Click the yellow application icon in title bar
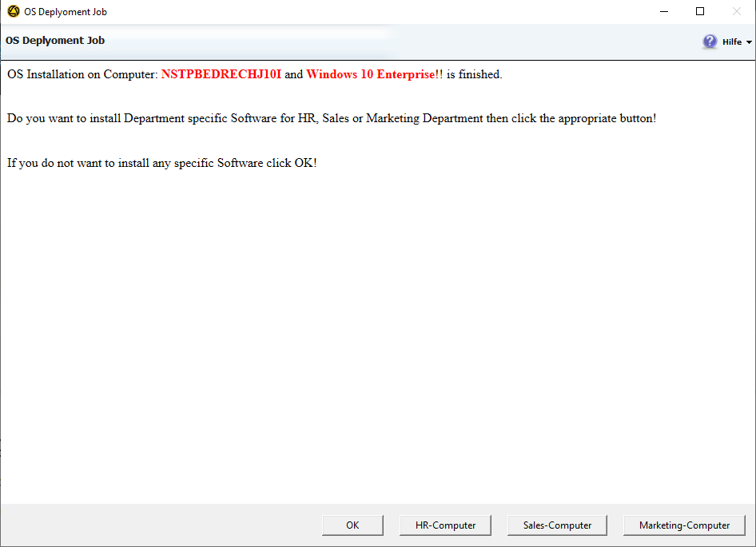756x547 pixels. [x=13, y=12]
